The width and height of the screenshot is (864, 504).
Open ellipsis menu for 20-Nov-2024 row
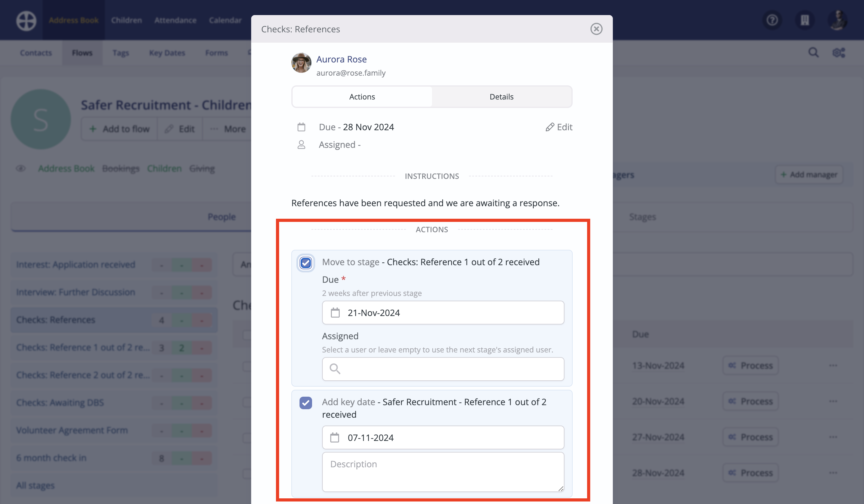coord(833,401)
